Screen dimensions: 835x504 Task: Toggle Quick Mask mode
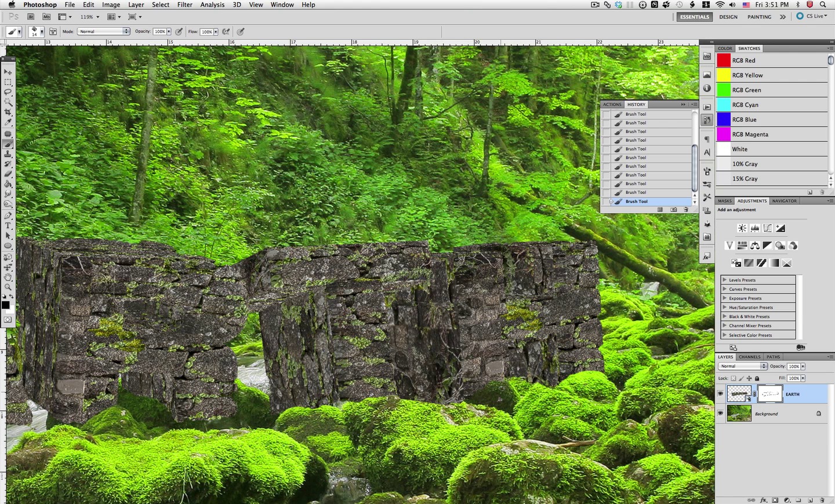(8, 319)
